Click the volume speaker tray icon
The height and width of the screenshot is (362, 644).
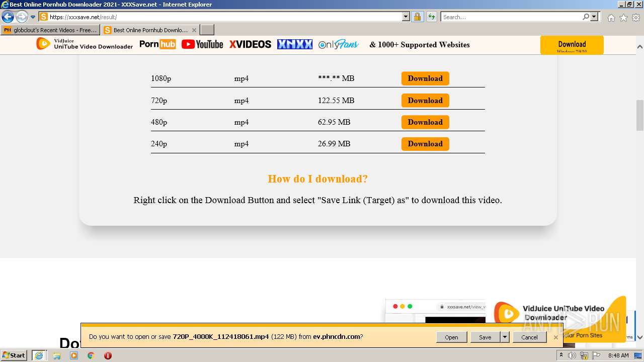coord(572,355)
